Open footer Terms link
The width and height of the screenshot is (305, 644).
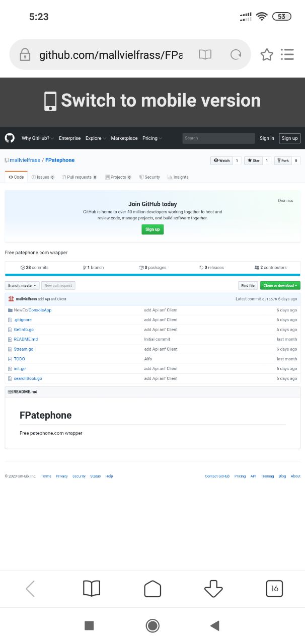point(46,476)
